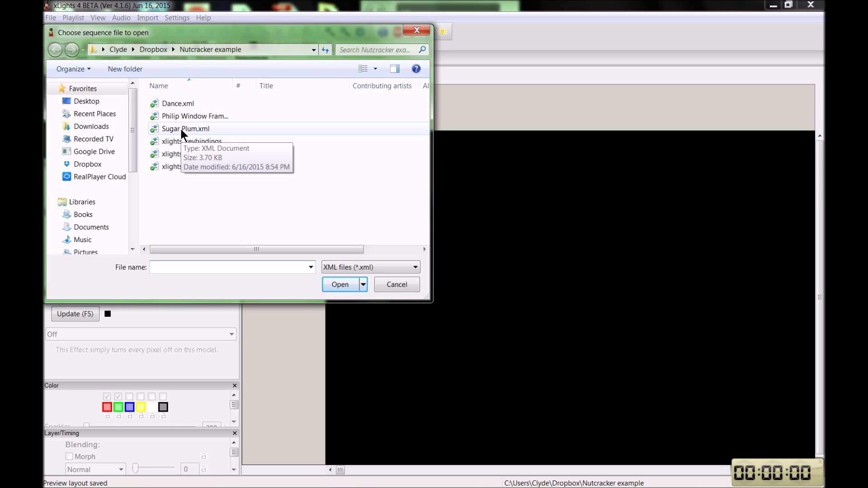Click the Google Drive icon in sidebar
Screen dimensions: 868x488
click(66, 151)
